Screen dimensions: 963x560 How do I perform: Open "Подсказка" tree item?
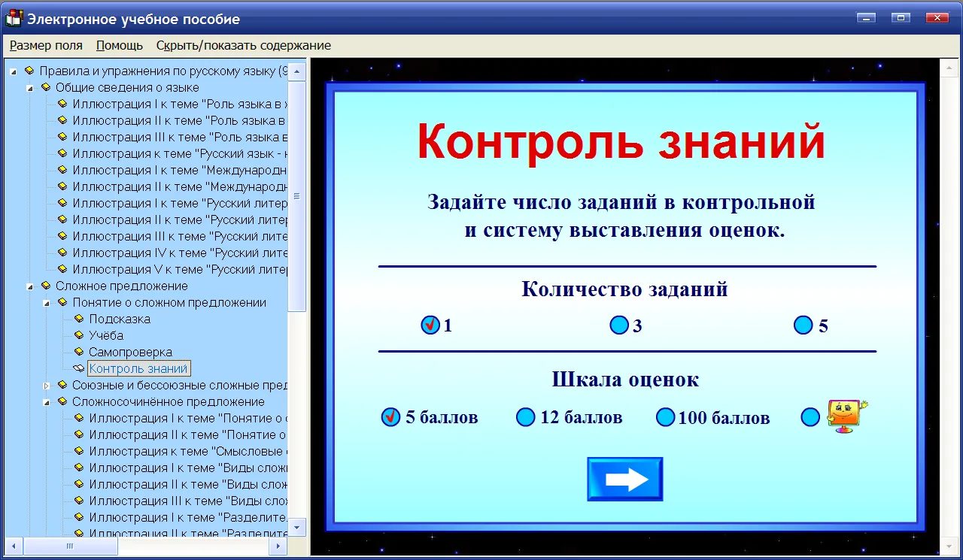pos(120,319)
